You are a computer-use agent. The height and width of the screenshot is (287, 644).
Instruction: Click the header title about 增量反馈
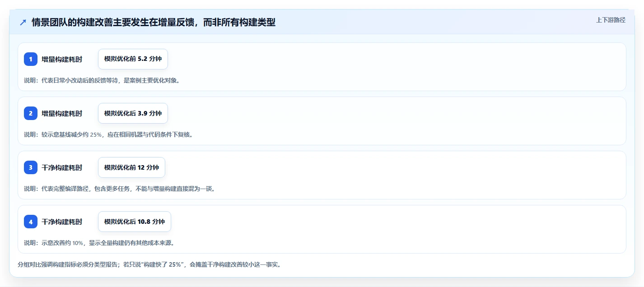pos(154,22)
